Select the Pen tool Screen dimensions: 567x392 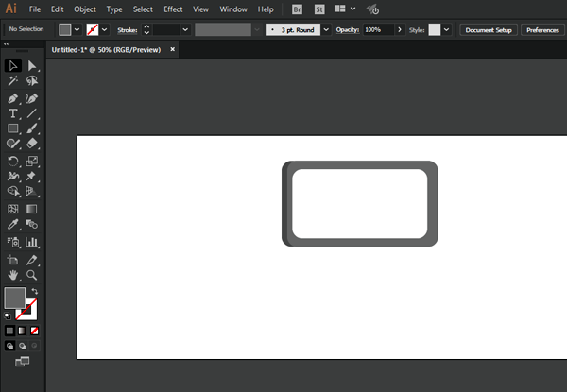pos(13,98)
